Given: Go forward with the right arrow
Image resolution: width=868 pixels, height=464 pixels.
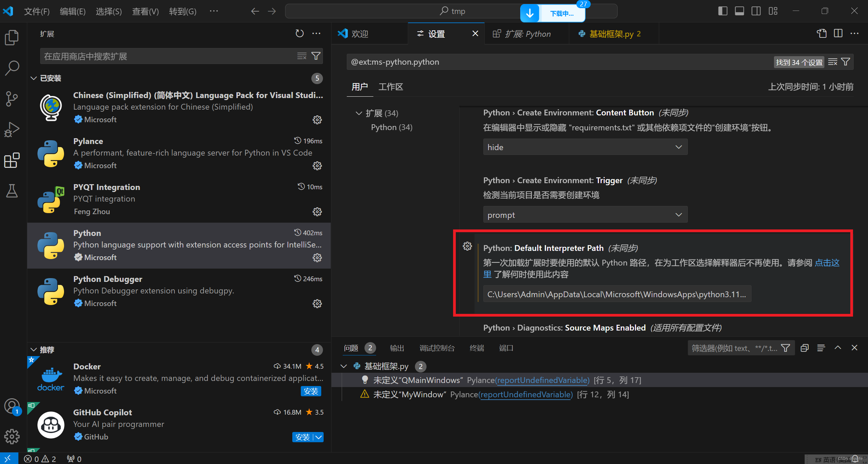Looking at the screenshot, I should 272,11.
